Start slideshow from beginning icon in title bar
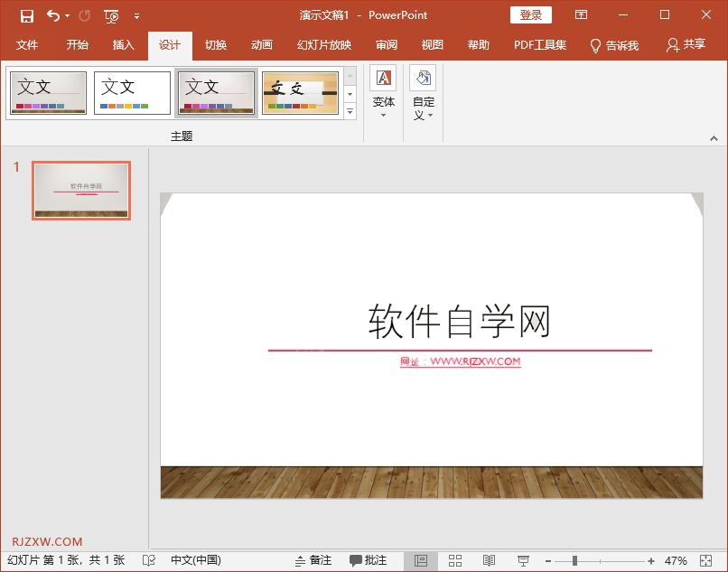This screenshot has width=728, height=572. click(x=111, y=15)
